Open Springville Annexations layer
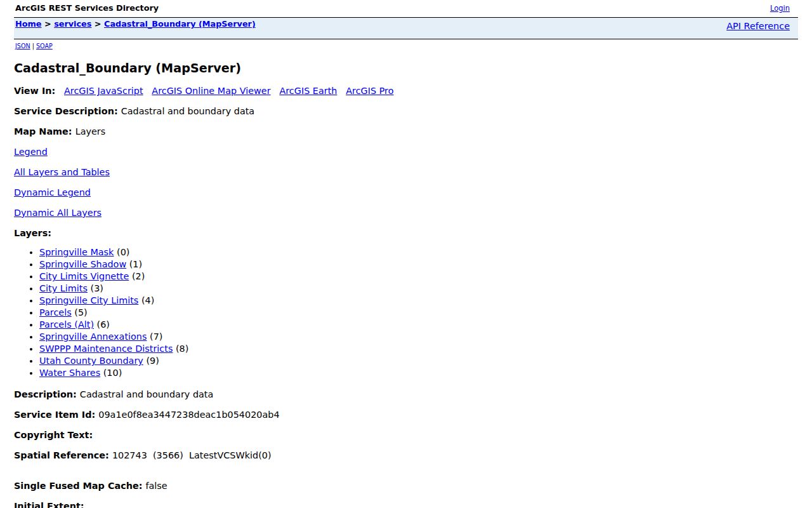The height and width of the screenshot is (508, 812). coord(93,337)
